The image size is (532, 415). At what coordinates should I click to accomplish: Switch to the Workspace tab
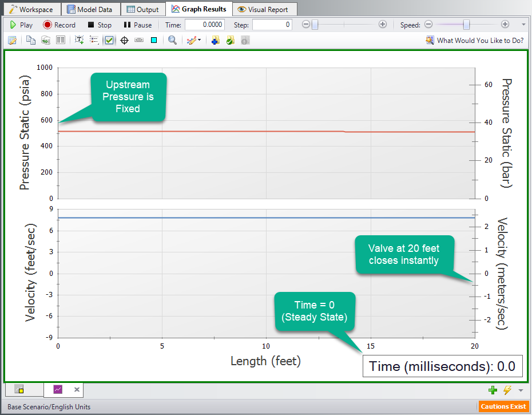[x=31, y=9]
